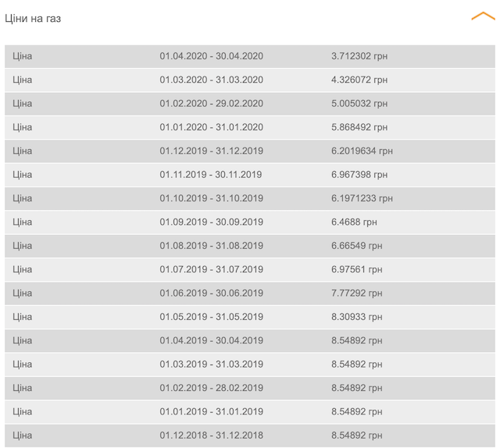
Task: Select the 01.11.2019 - 30.11.2019 date range
Action: (211, 175)
